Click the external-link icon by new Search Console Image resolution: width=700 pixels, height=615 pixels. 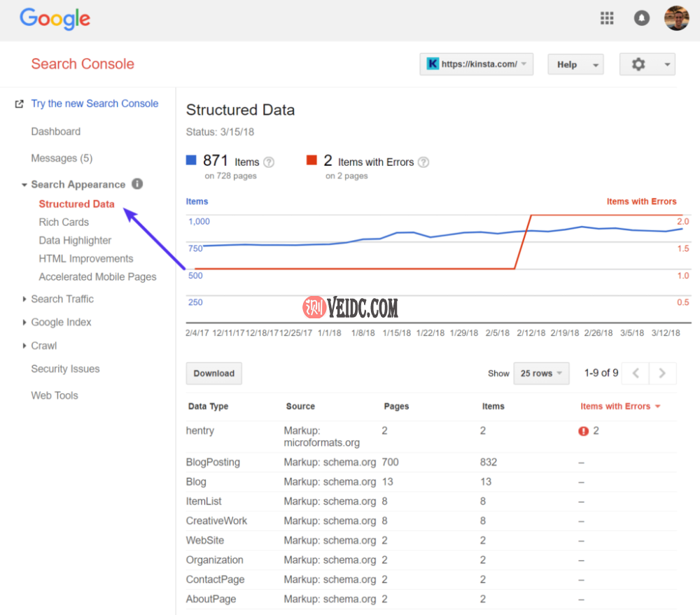point(19,104)
